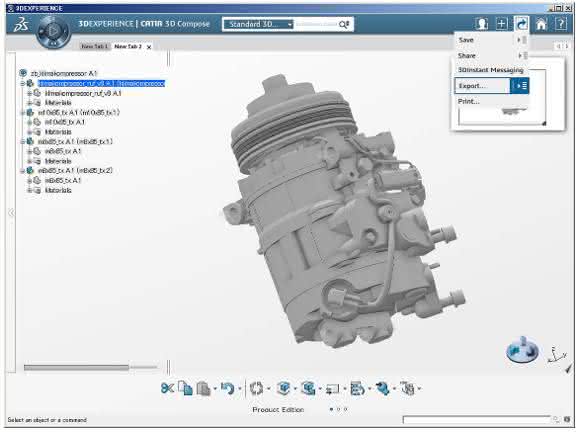This screenshot has height=432, width=580.
Task: Select the klimakompressor_ruf_v8 A.1 representation child row
Action: pos(83,93)
